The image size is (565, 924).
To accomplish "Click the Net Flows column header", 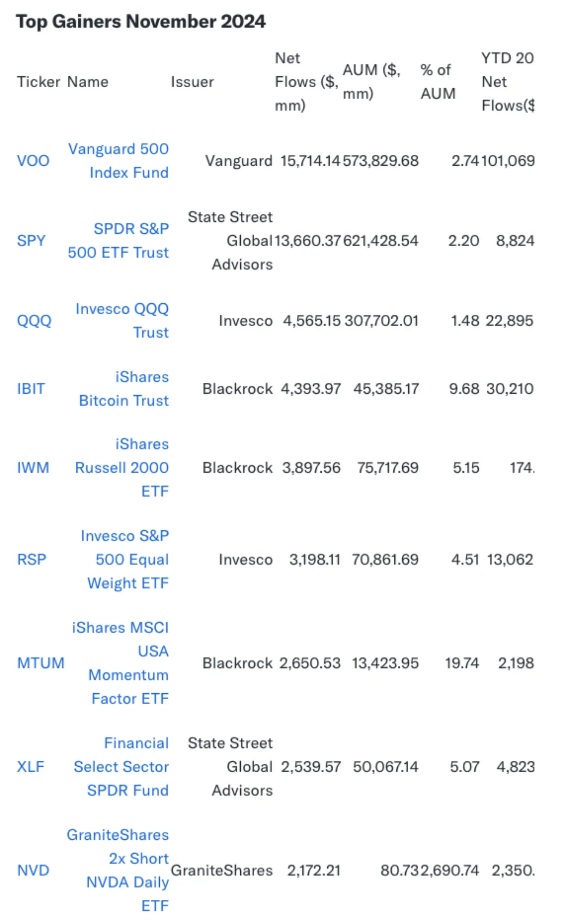I will click(307, 82).
